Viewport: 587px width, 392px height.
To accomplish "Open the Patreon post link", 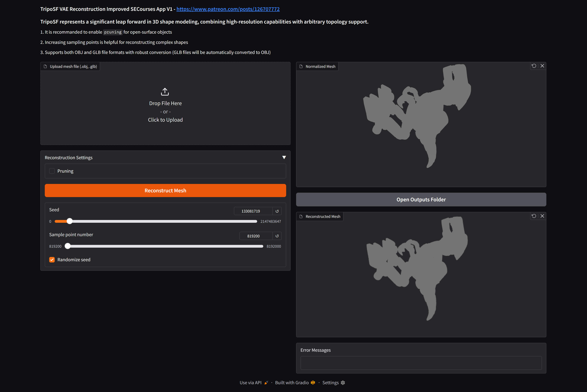I will [228, 9].
